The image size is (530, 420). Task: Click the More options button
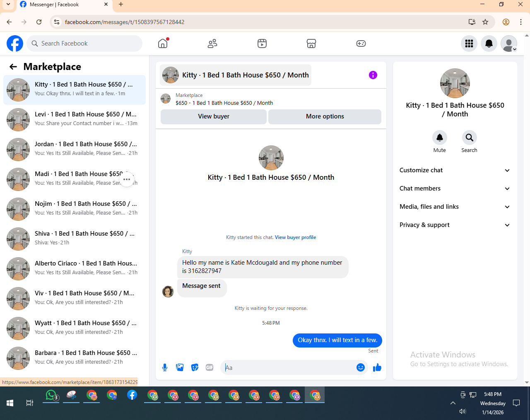point(325,116)
